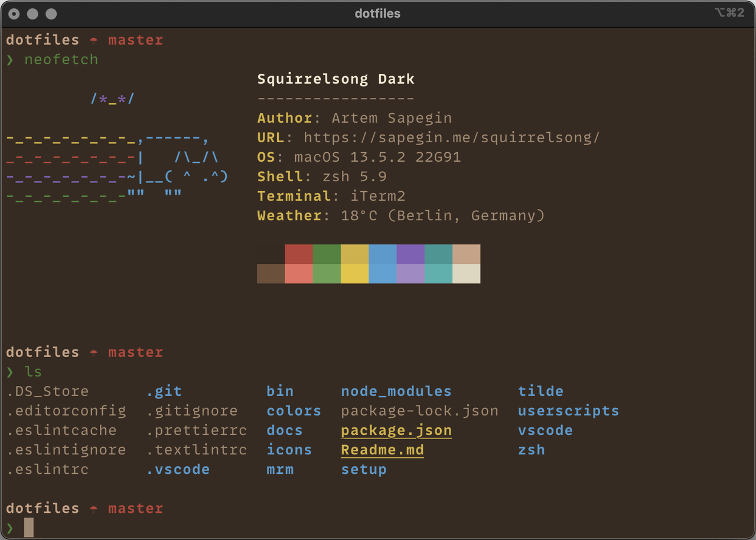The width and height of the screenshot is (756, 540).
Task: Click the mrm directory name
Action: 280,469
